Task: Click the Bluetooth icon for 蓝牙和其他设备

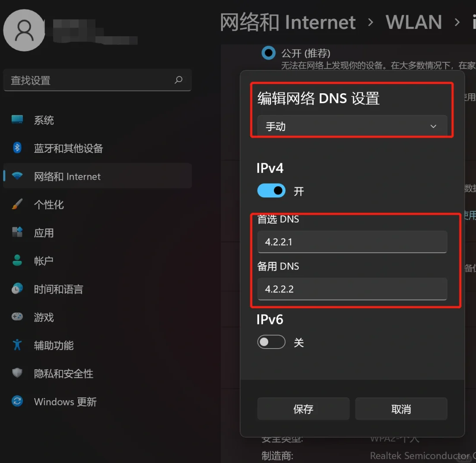Action: [x=17, y=148]
